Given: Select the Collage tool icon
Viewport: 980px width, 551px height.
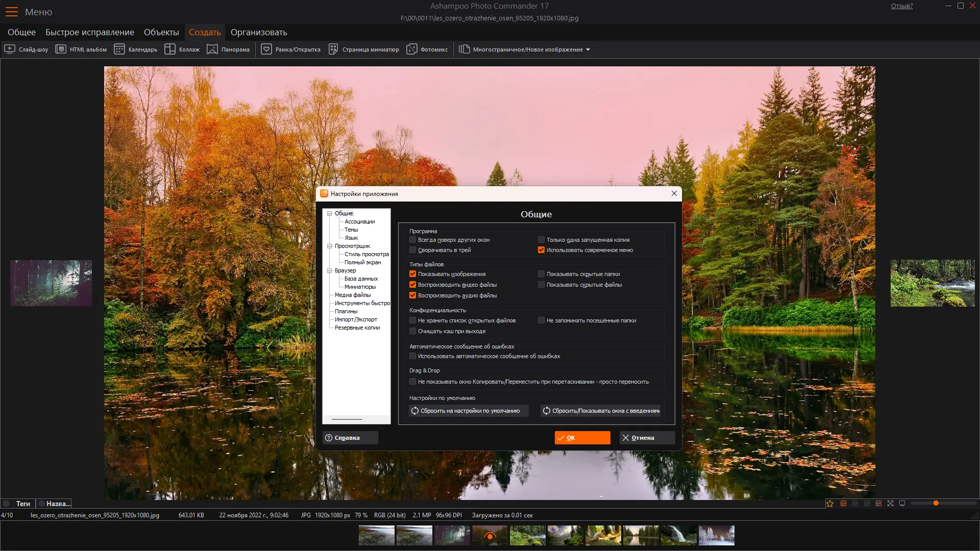Looking at the screenshot, I should point(170,49).
